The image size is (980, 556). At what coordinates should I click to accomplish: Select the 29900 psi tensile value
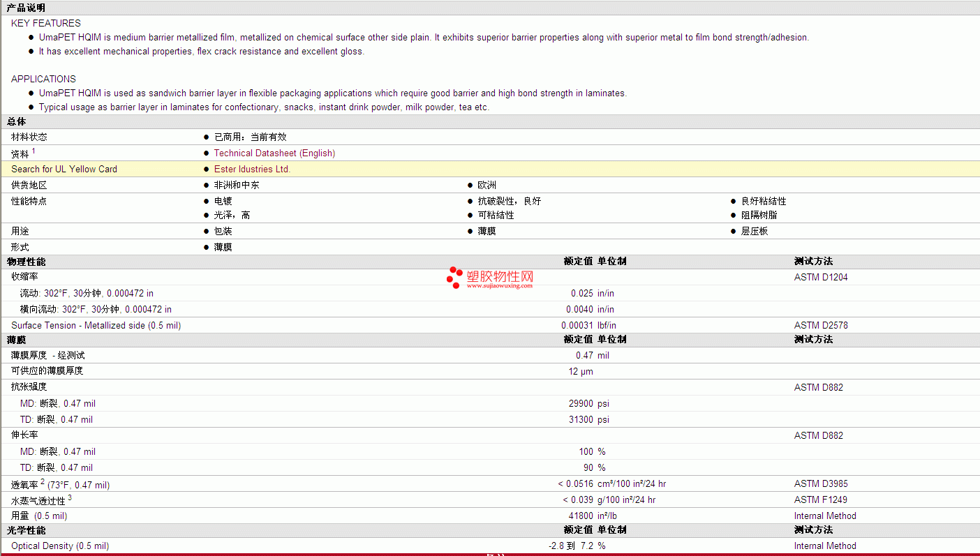[589, 404]
